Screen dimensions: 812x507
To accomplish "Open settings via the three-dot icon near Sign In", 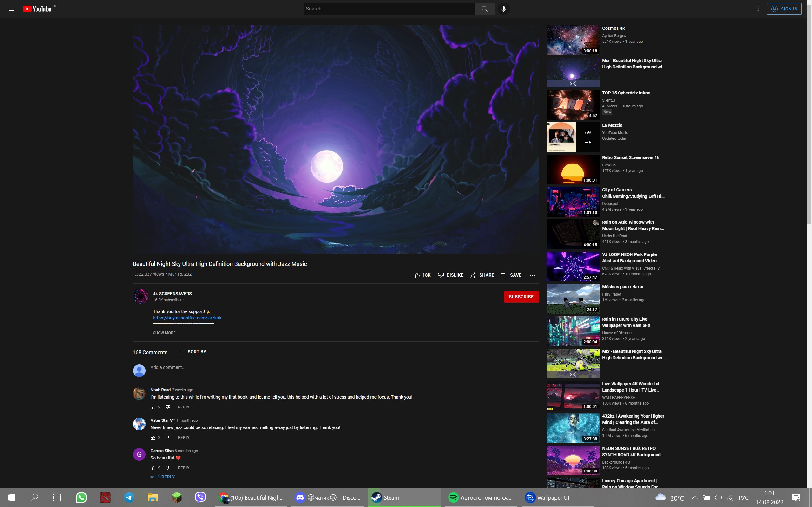I will (x=758, y=9).
